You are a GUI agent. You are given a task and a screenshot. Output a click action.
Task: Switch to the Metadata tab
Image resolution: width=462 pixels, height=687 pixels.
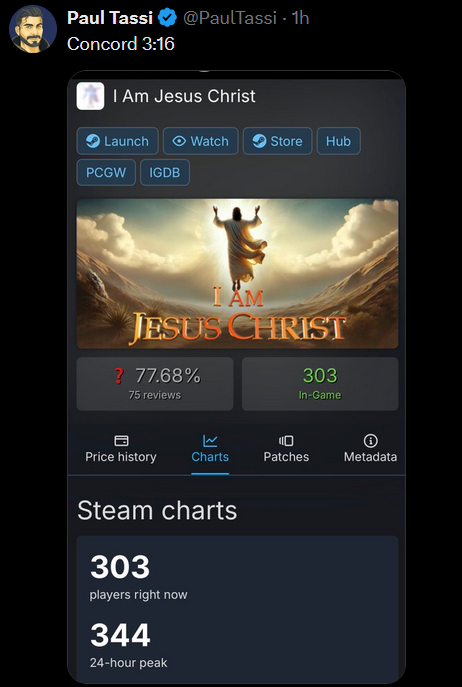pyautogui.click(x=370, y=449)
